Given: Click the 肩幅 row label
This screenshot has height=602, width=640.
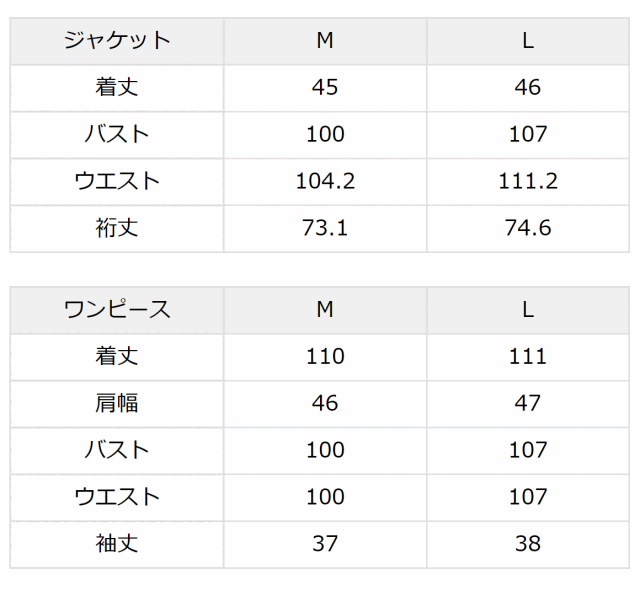Looking at the screenshot, I should tap(117, 403).
